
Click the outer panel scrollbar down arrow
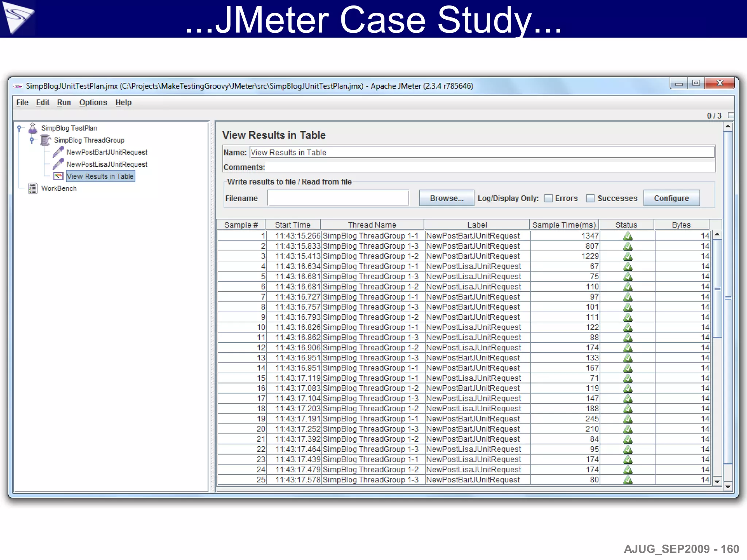[x=728, y=487]
